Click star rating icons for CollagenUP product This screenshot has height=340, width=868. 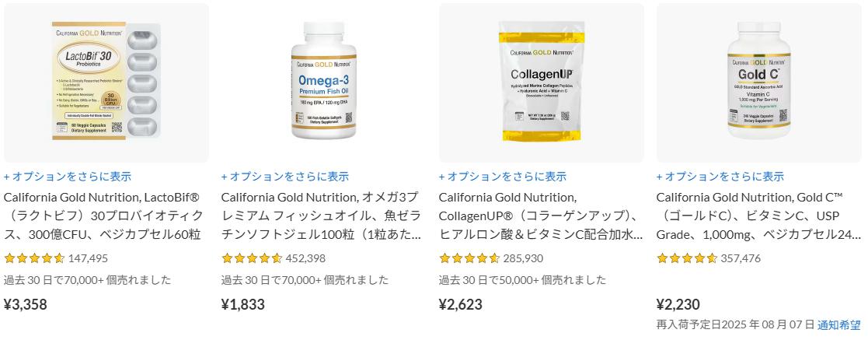(469, 258)
